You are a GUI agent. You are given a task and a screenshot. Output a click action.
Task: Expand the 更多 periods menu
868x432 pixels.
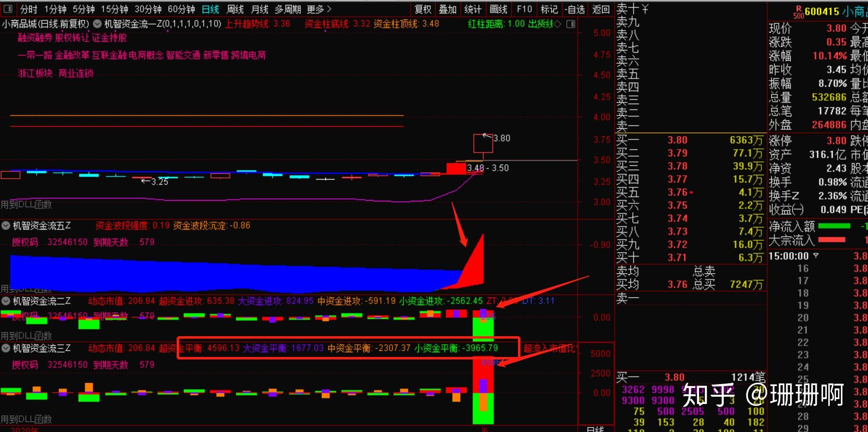point(319,9)
